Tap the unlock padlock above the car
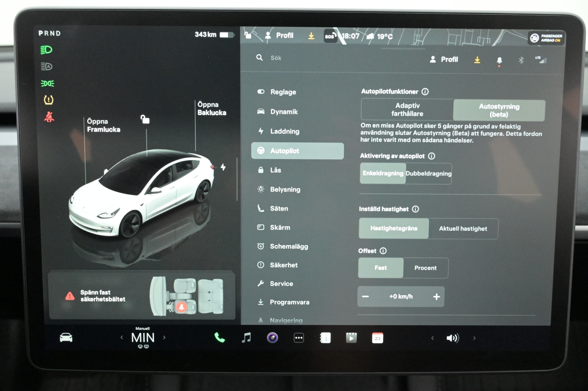This screenshot has width=588, height=391. [145, 119]
